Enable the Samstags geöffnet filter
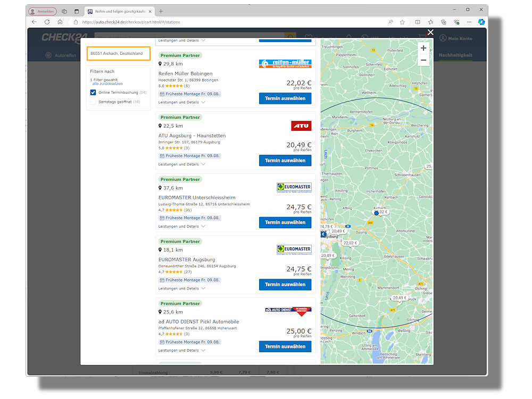The width and height of the screenshot is (532, 399). [x=93, y=102]
